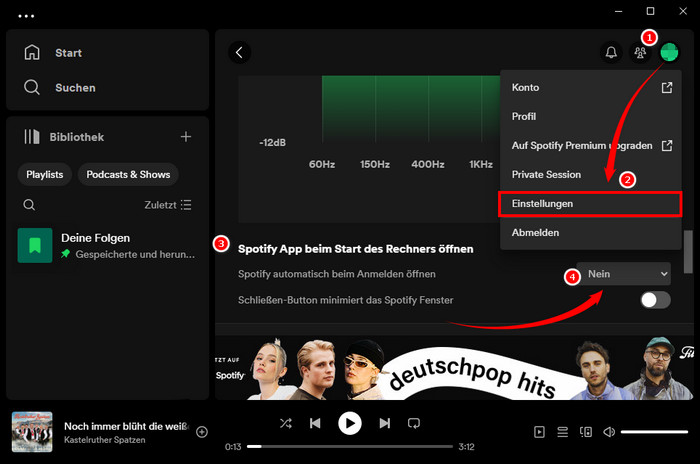The height and width of the screenshot is (464, 700).
Task: Click the Bibliothek library stack icon
Action: (x=32, y=137)
